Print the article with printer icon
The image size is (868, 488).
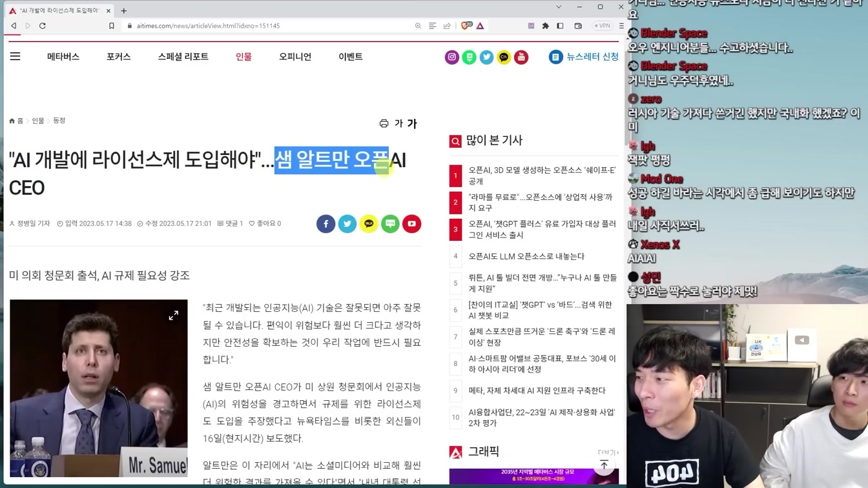point(384,123)
